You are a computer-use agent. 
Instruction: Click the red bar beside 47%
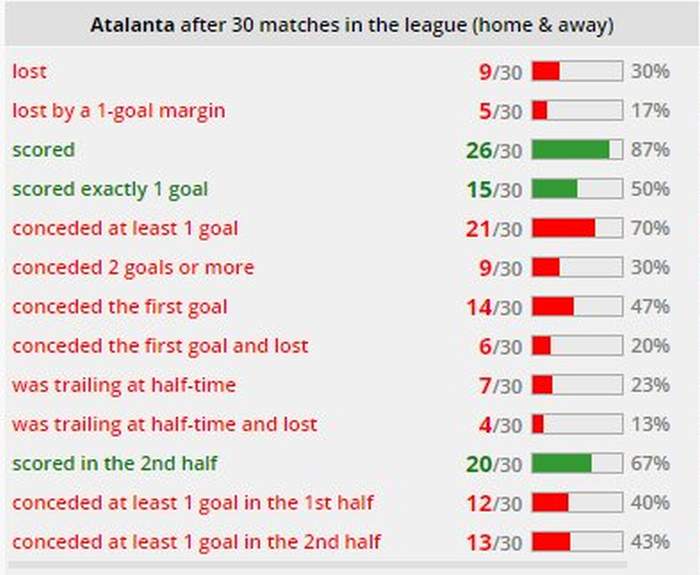point(577,307)
